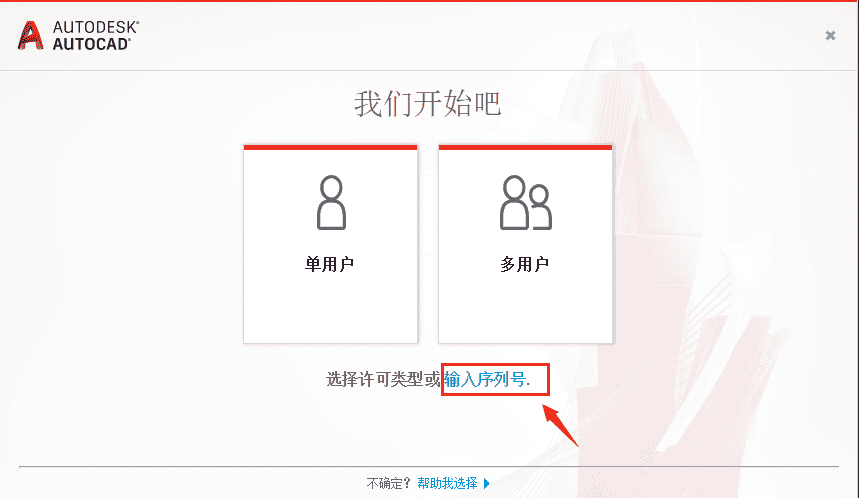Click the AUTODESK AUTOCAD wordmark text
Screen dimensions: 859x498
pos(96,36)
